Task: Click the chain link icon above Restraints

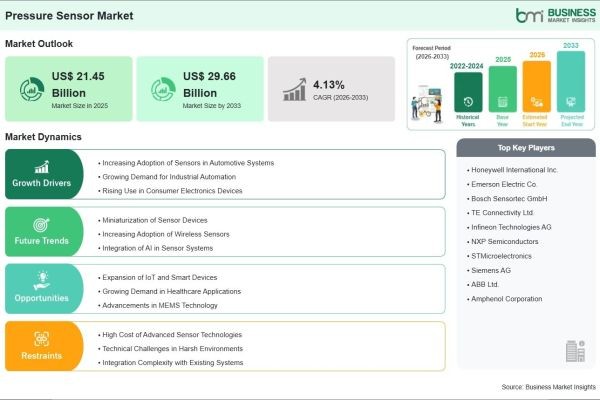Action: [41, 339]
